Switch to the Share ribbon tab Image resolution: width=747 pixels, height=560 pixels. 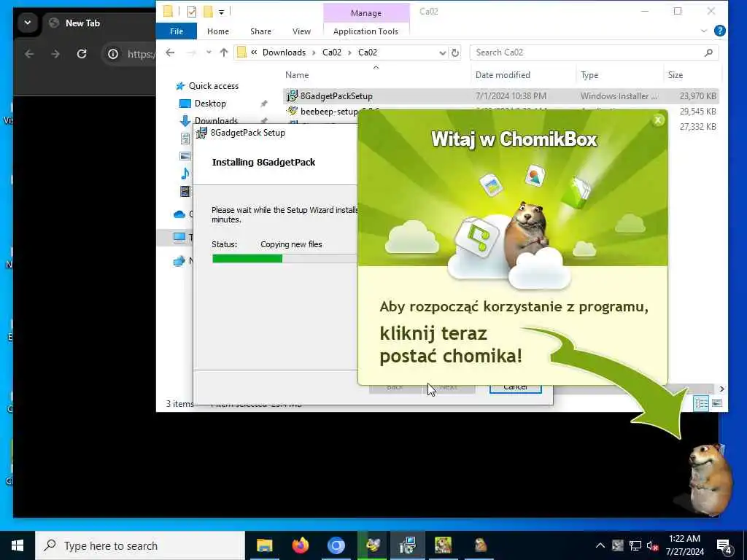pos(260,31)
